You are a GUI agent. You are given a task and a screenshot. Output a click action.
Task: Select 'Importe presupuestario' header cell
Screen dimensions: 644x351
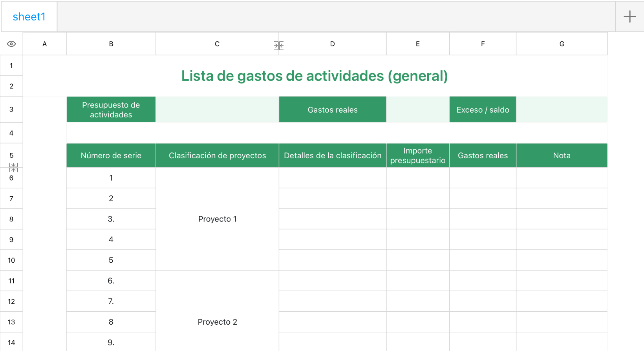click(x=418, y=155)
